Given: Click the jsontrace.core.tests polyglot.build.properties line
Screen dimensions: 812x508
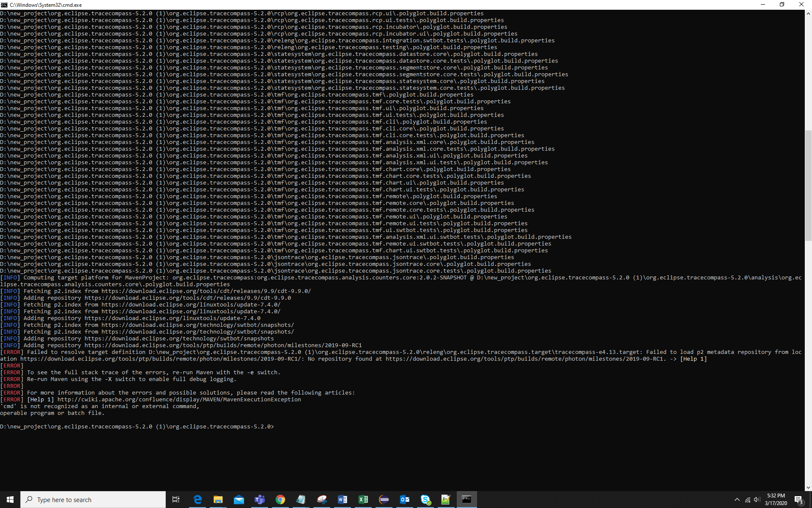Looking at the screenshot, I should [276, 271].
